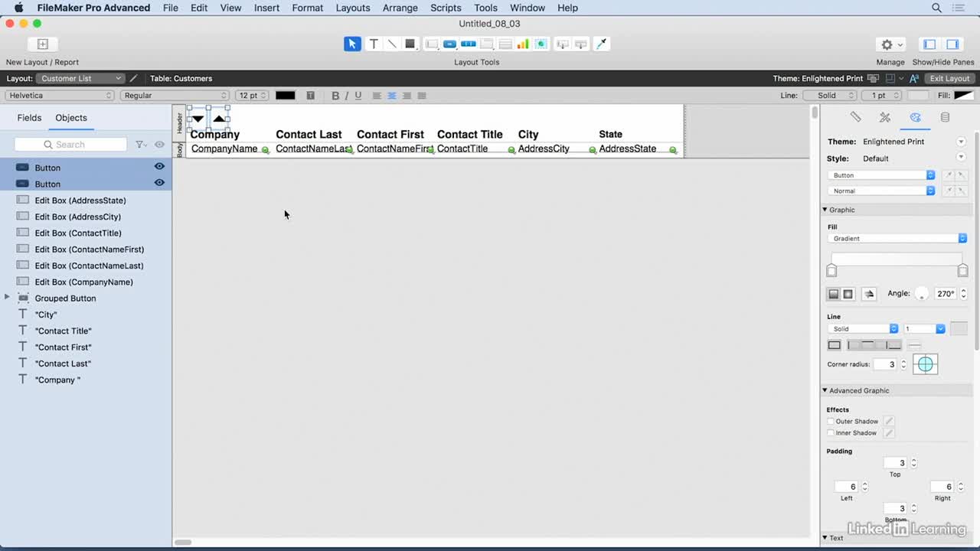Toggle the hidden objects eye filter
Image resolution: width=980 pixels, height=551 pixels.
click(159, 145)
